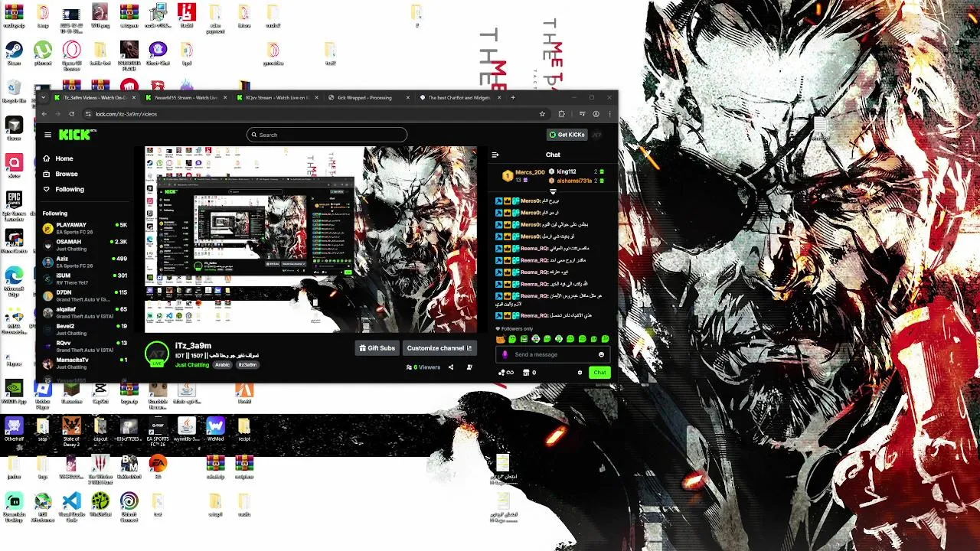Open D7DN channel in Following list
The image size is (980, 551).
coord(85,295)
